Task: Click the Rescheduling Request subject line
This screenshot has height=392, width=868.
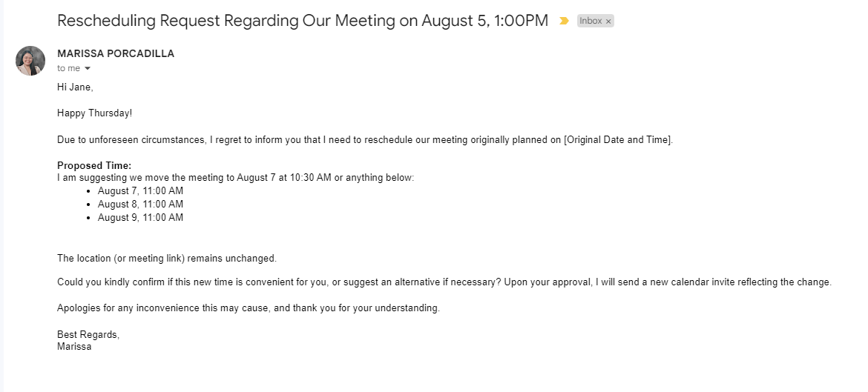Action: pos(302,21)
